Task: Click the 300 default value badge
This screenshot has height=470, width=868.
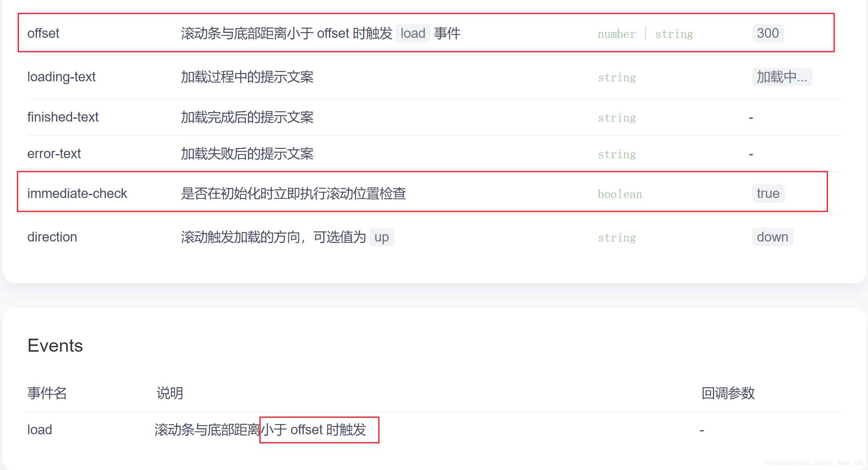Action: tap(767, 33)
